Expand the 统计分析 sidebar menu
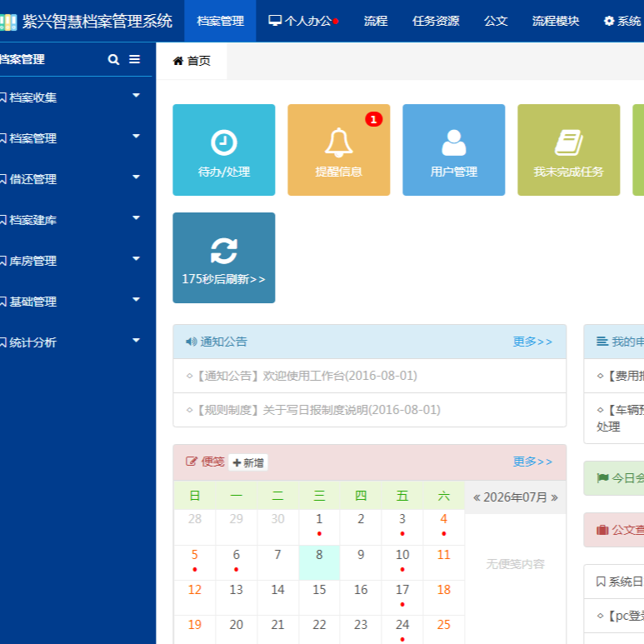This screenshot has width=644, height=644. [x=137, y=340]
